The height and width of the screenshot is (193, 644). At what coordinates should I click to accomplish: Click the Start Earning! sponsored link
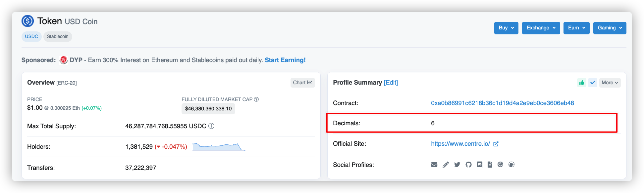point(285,60)
